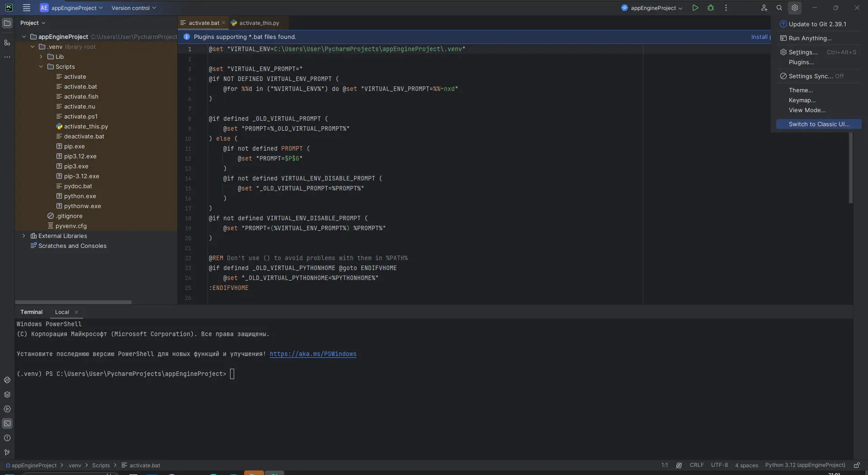Click the project tree horizontal scrollbar
Viewport: 868px width, 475px height.
(73, 302)
